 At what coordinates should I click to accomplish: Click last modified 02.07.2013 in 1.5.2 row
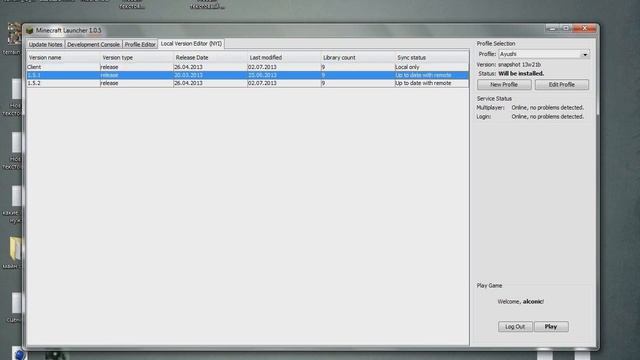point(284,83)
